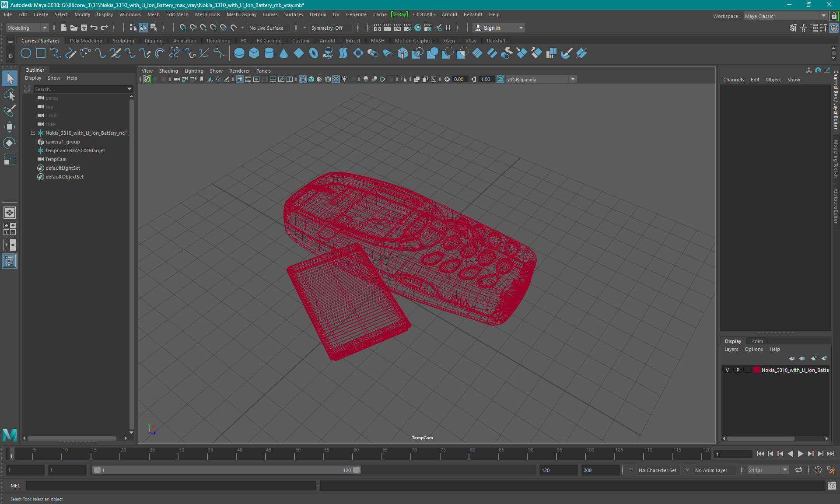This screenshot has height=504, width=840.
Task: Click the MEL script language button
Action: [15, 486]
